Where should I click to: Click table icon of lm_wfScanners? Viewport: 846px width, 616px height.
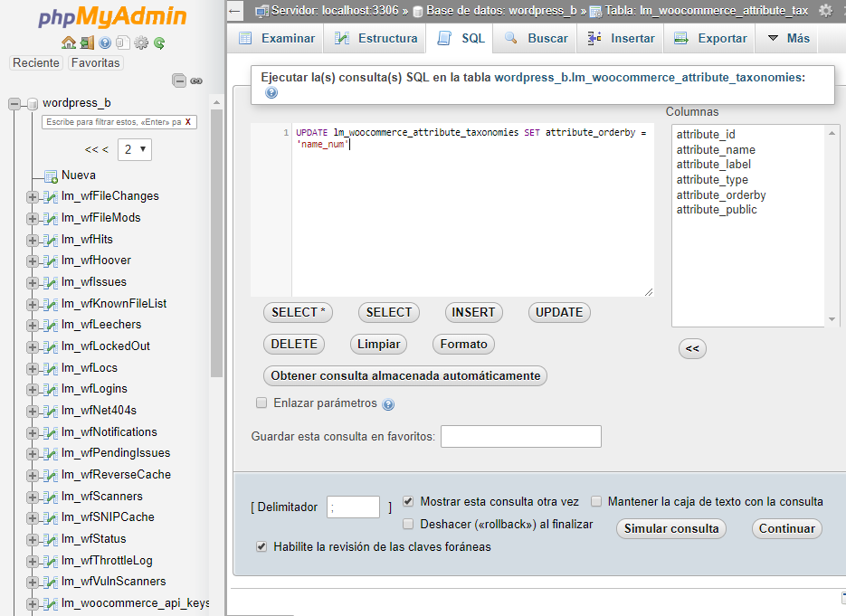pos(51,497)
